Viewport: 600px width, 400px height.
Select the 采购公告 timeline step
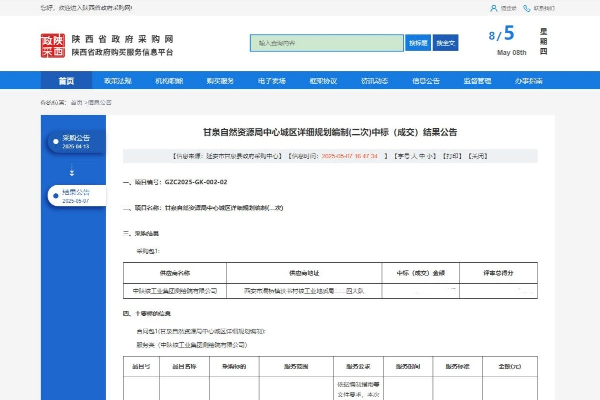(76, 141)
